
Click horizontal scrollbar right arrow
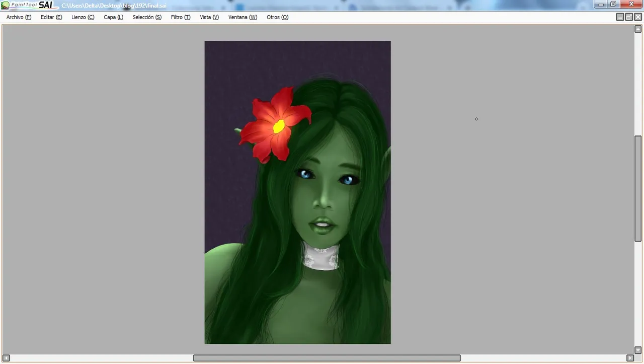coord(630,358)
